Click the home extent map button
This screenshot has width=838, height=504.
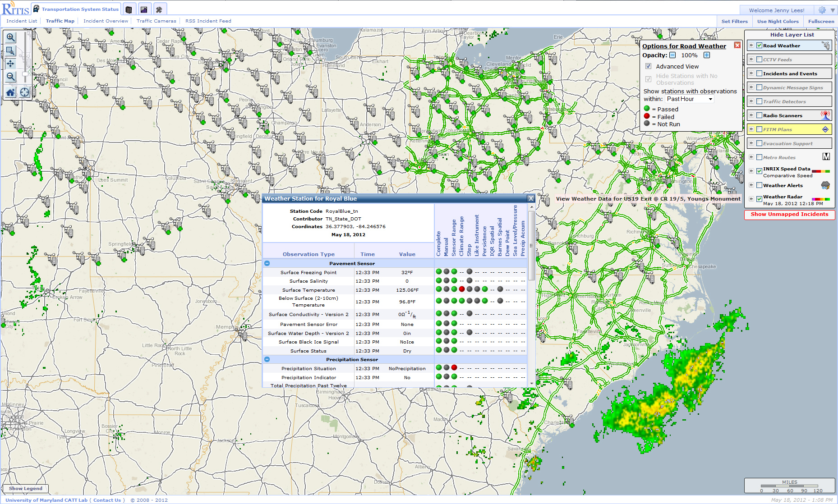10,92
